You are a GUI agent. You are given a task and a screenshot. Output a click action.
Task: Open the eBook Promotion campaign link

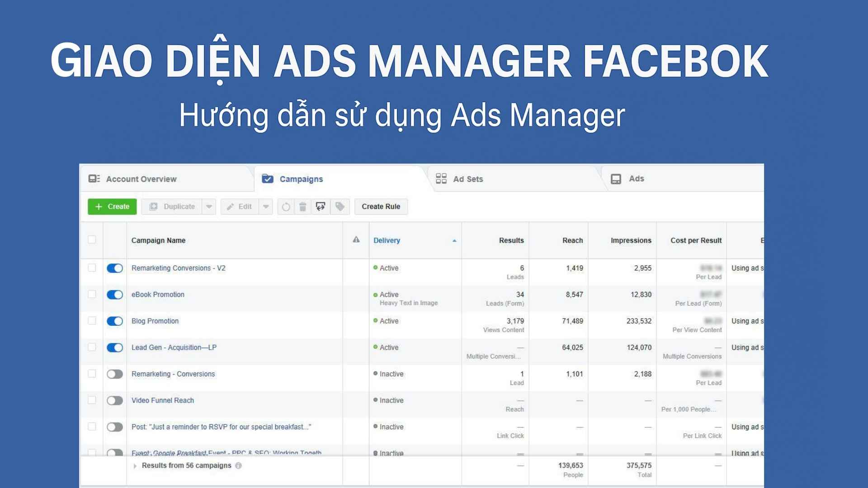pyautogui.click(x=158, y=295)
